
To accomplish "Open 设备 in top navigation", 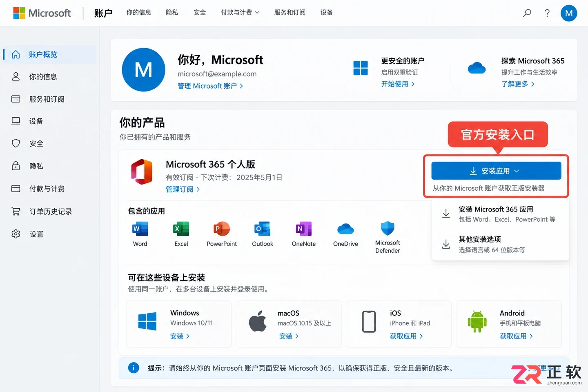I will (x=327, y=13).
